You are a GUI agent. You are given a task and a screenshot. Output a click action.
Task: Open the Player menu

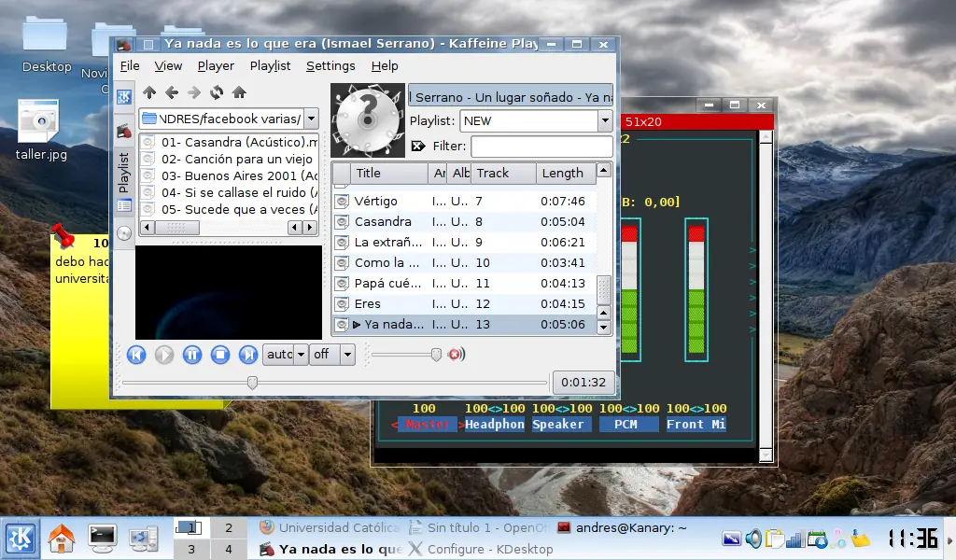[x=216, y=66]
